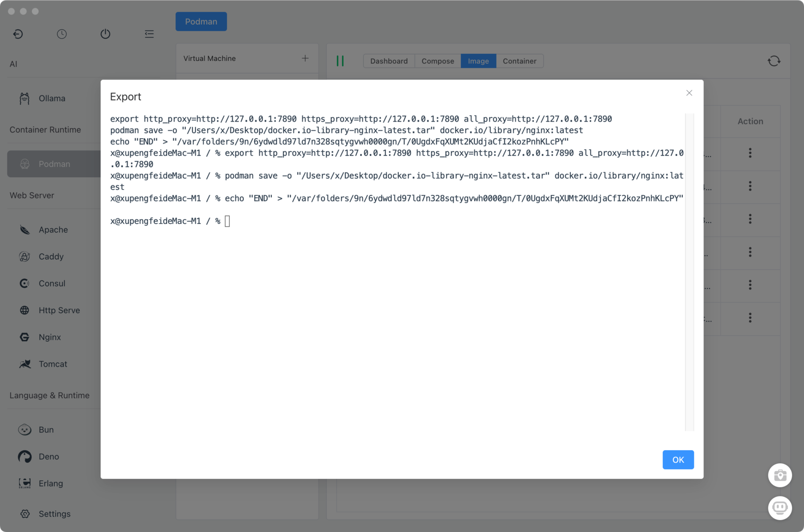Screen dimensions: 804x532
Task: Click the Podman top tab button
Action: (201, 22)
